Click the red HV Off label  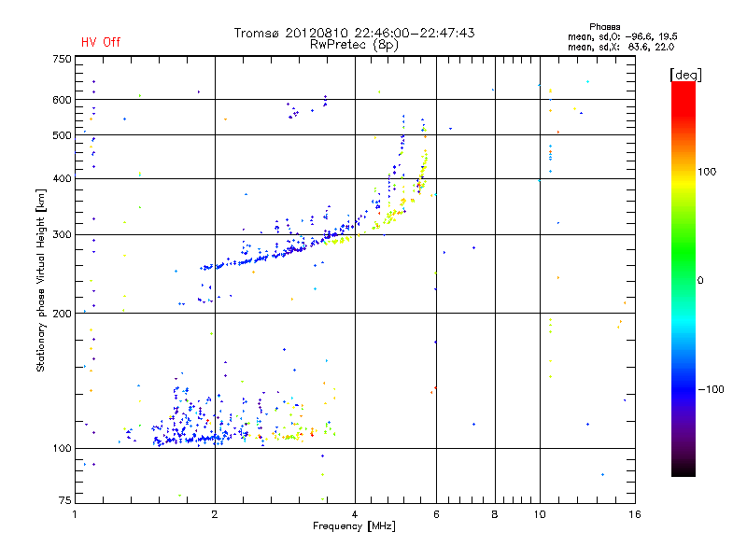point(101,42)
